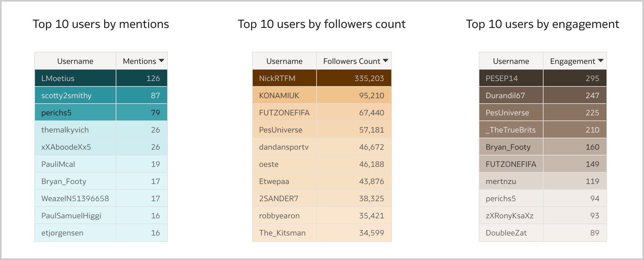Click "Top 10 users by engagement" title
Viewport: 644px width, 260px height.
point(542,24)
